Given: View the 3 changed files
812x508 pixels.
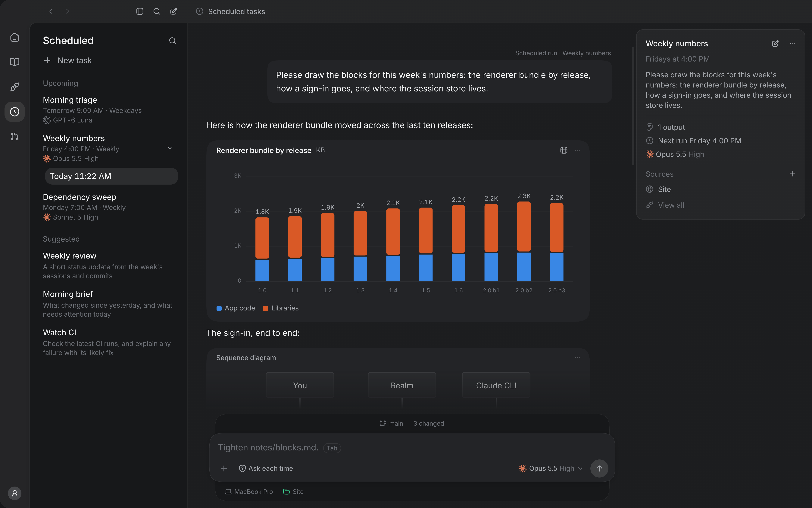Looking at the screenshot, I should (x=429, y=423).
